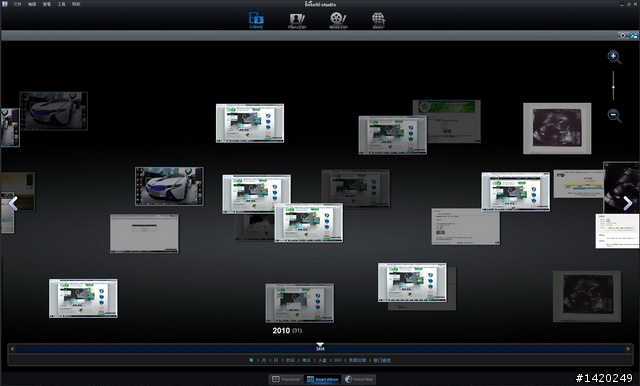Select the 2010 marker on timeline
The height and width of the screenshot is (386, 640).
[x=320, y=347]
